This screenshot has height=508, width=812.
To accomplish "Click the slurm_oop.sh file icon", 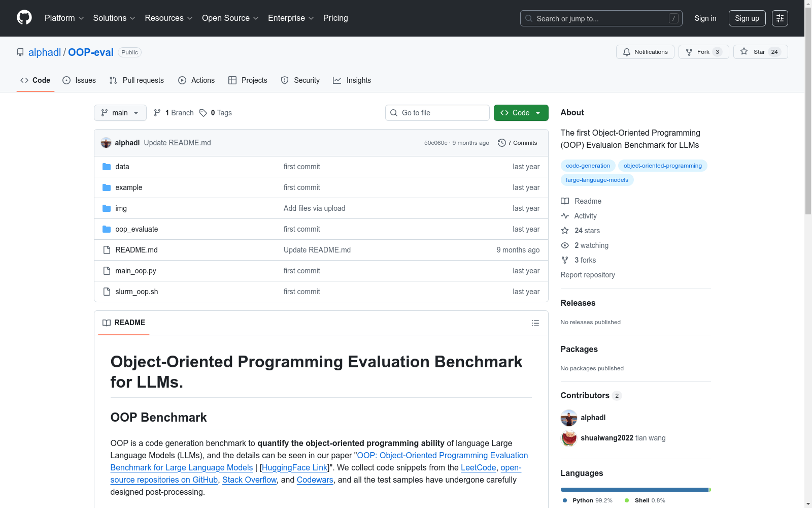I will click(x=107, y=292).
